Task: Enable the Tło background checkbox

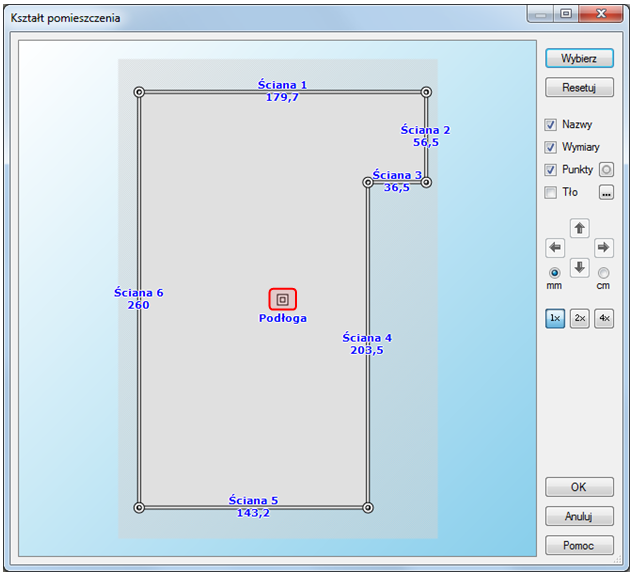Action: click(551, 192)
